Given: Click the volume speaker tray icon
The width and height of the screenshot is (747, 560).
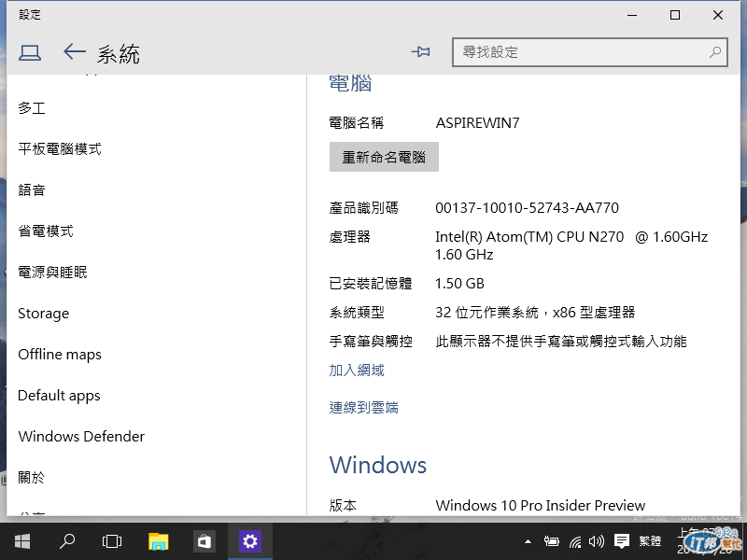Looking at the screenshot, I should pos(596,541).
